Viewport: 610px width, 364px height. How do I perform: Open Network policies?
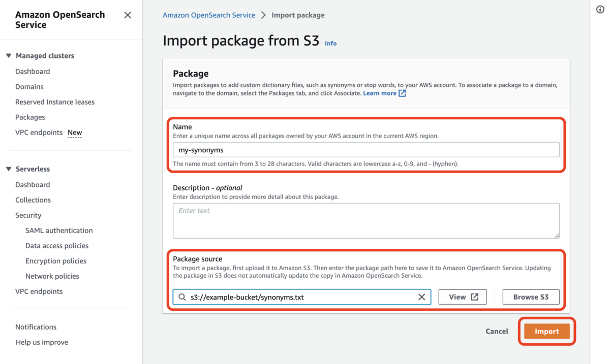coord(52,276)
